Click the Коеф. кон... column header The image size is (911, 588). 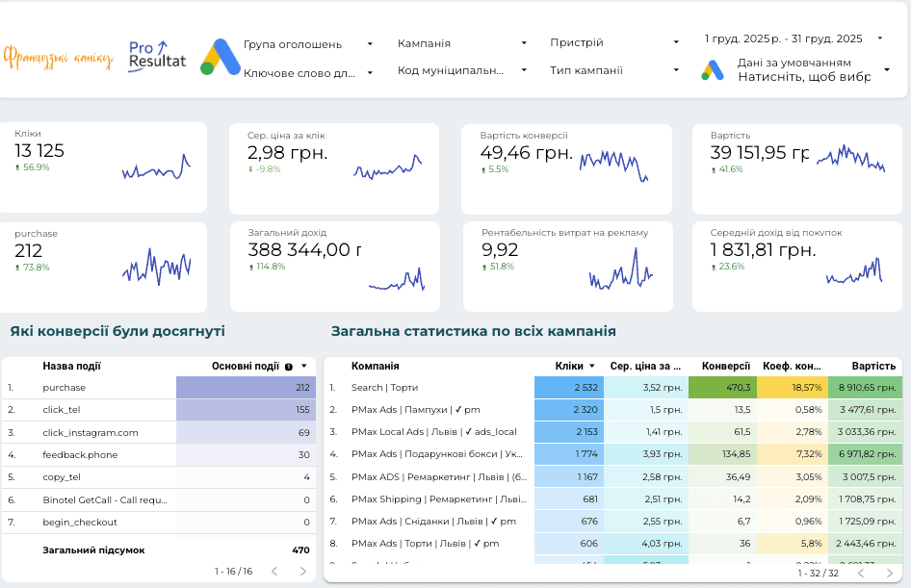792,366
